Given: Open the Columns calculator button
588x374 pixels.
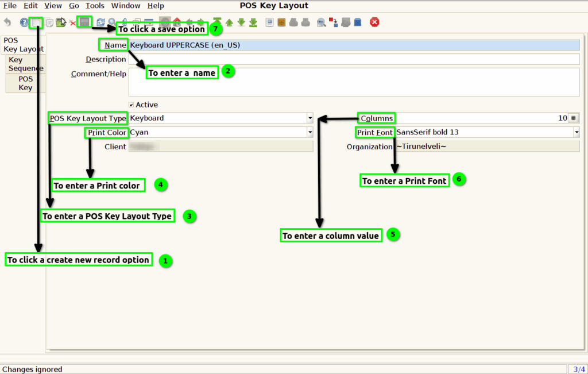Looking at the screenshot, I should point(574,118).
